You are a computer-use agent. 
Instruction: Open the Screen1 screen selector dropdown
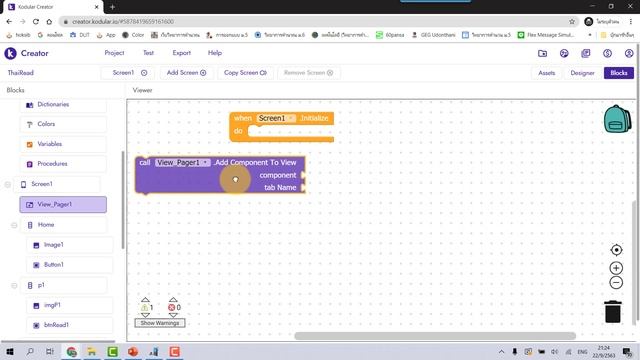point(129,73)
